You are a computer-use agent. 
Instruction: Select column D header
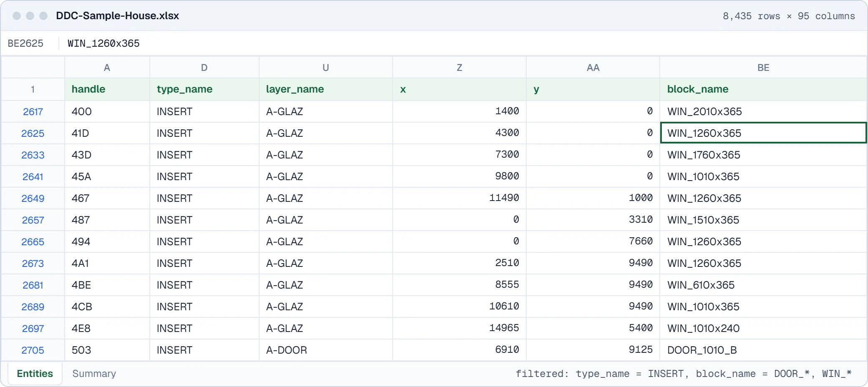coord(204,68)
